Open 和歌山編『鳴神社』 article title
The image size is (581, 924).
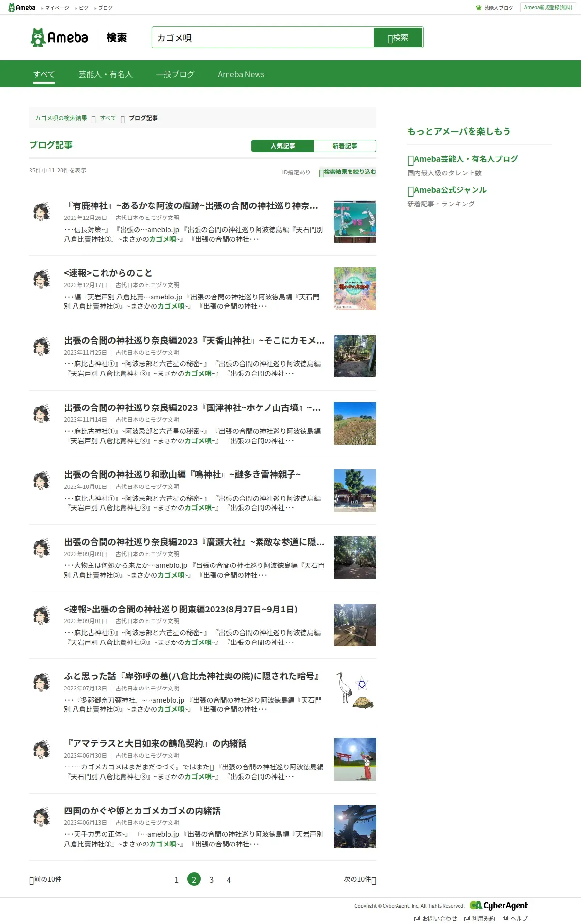click(x=182, y=475)
